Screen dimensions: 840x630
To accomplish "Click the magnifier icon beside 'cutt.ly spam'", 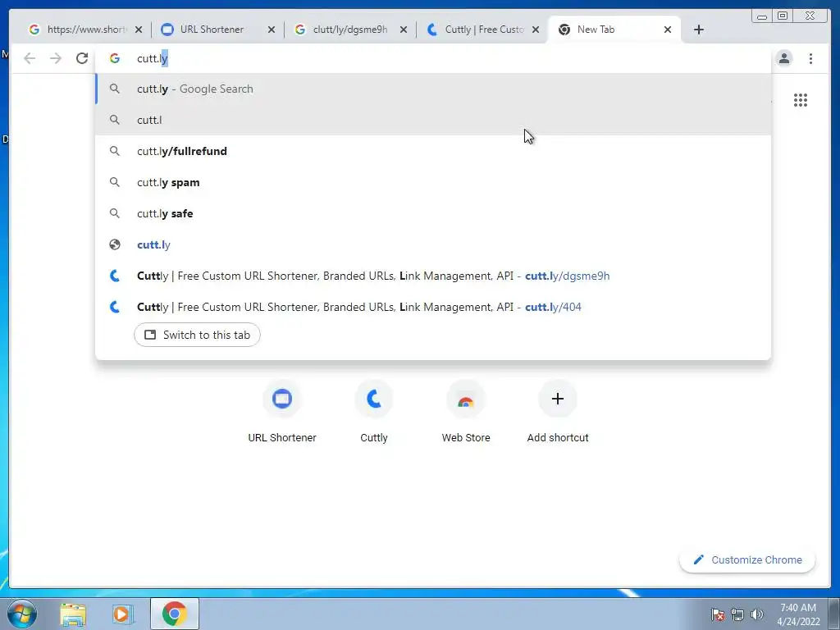I will click(115, 182).
